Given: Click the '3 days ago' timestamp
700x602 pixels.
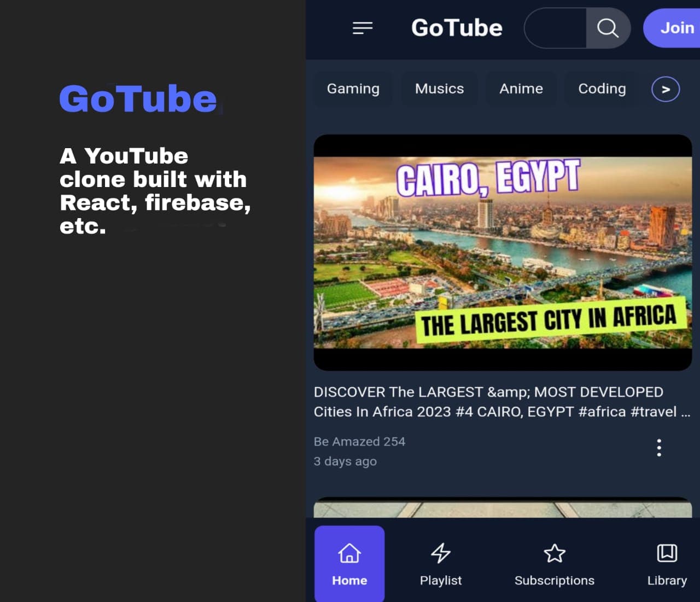Looking at the screenshot, I should (x=345, y=461).
